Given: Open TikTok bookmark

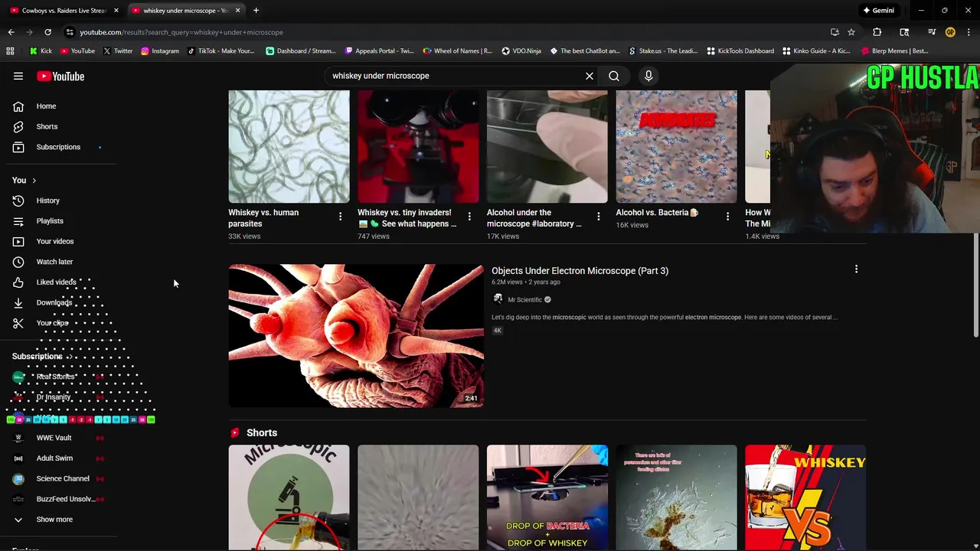Looking at the screenshot, I should [x=220, y=51].
